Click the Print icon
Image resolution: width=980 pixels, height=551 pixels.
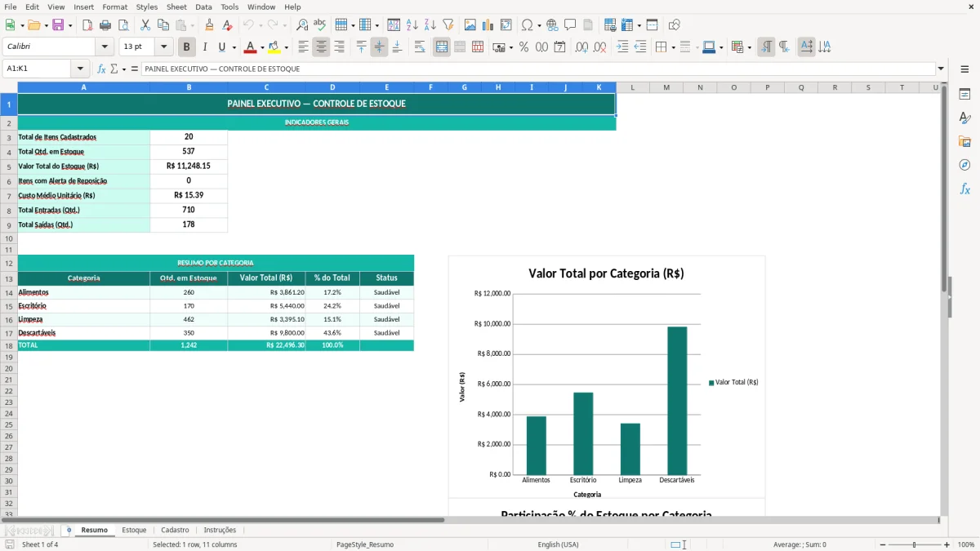[x=105, y=25]
